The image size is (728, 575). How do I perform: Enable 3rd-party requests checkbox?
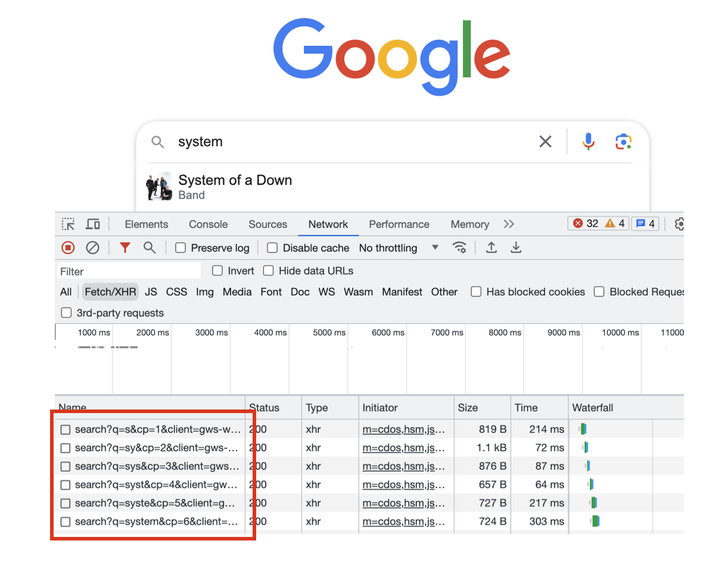pyautogui.click(x=67, y=312)
